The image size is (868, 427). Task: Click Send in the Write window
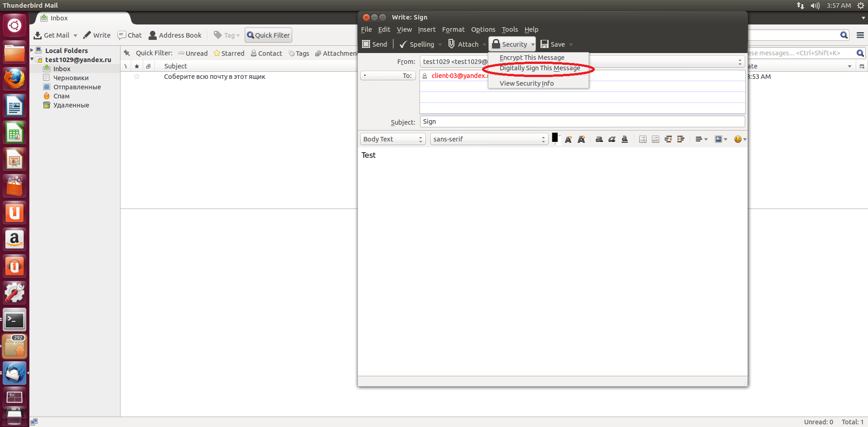click(x=375, y=44)
